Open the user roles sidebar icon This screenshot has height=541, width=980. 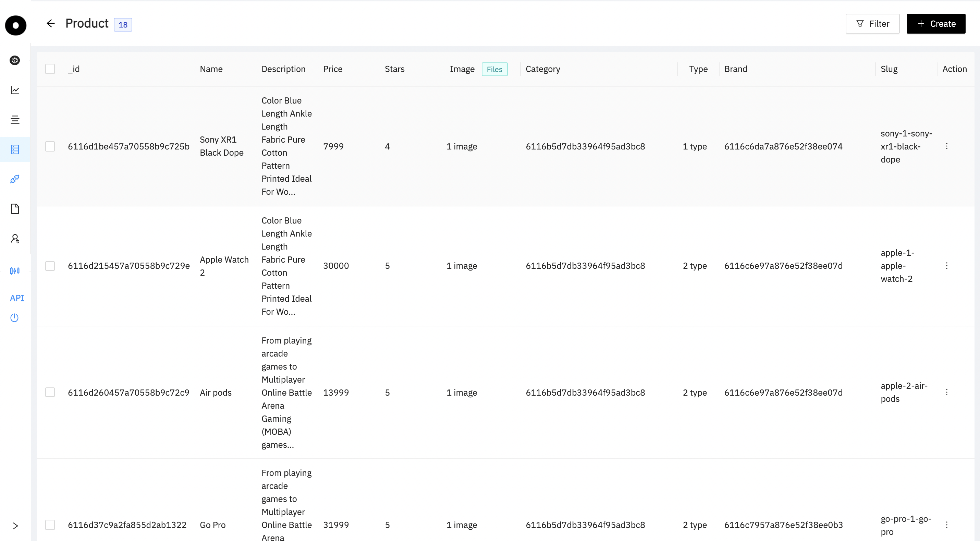click(x=15, y=239)
